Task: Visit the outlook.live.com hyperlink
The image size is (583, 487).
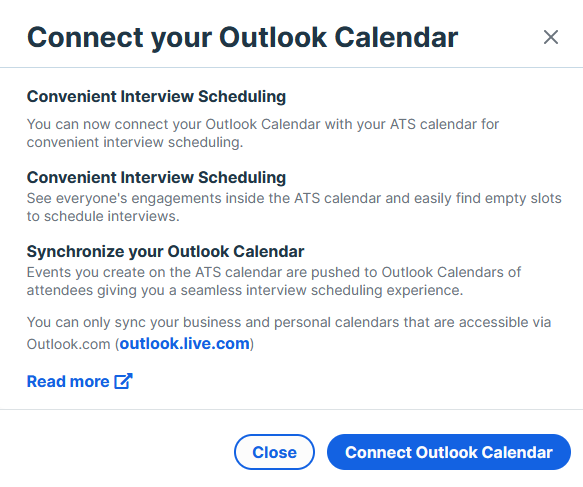Action: click(x=184, y=344)
